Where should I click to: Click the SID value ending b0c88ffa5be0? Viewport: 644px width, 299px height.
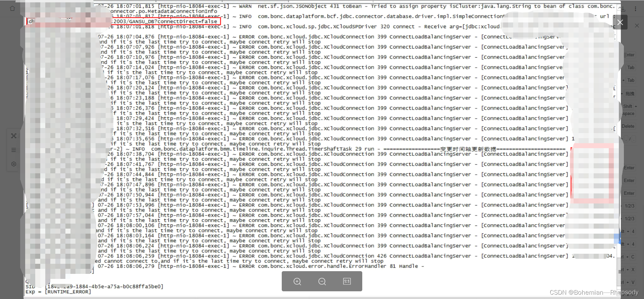tap(105, 287)
